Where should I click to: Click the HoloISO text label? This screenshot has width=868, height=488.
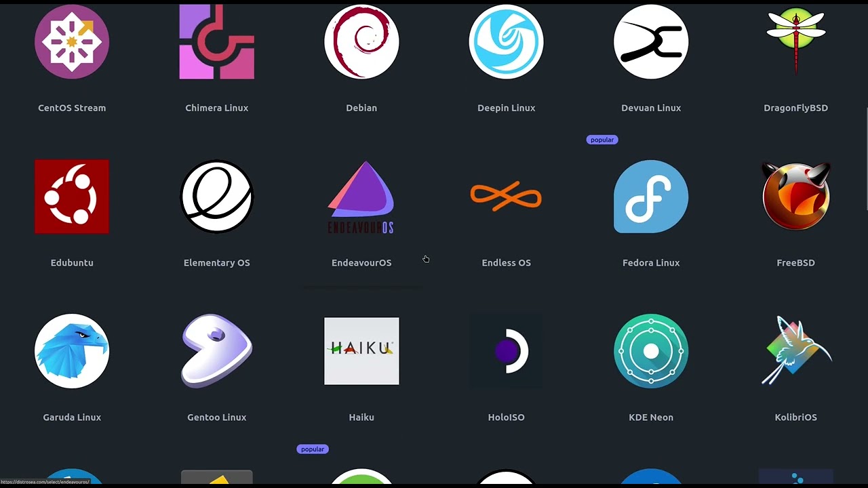pos(506,417)
